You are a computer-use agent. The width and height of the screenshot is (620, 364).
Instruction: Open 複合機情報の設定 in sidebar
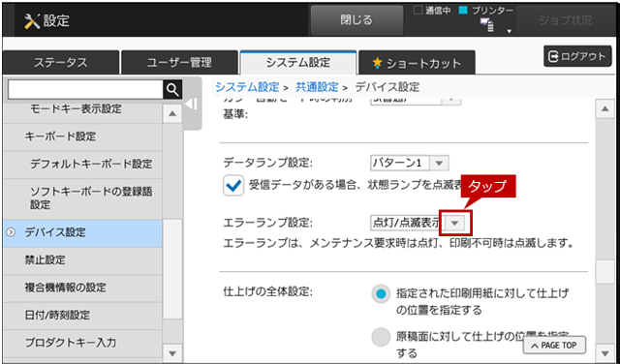click(x=82, y=288)
